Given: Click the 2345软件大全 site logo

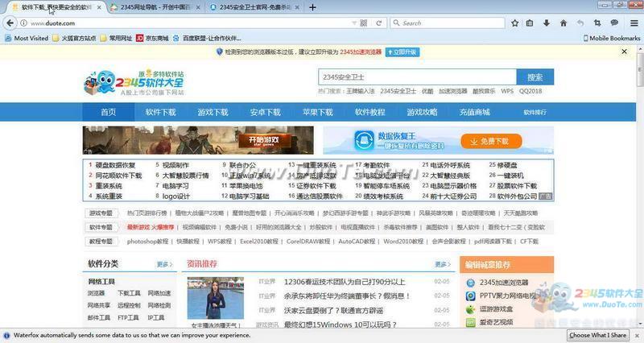Looking at the screenshot, I should (x=134, y=82).
